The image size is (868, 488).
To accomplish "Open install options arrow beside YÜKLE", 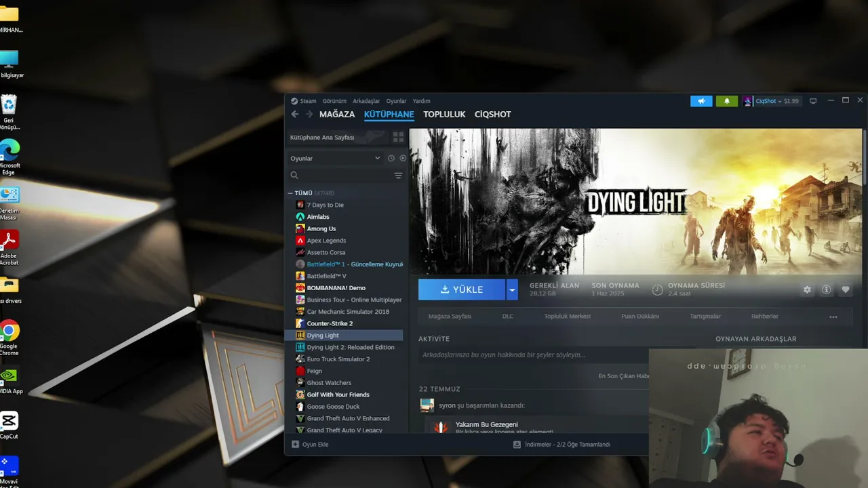I will point(513,289).
